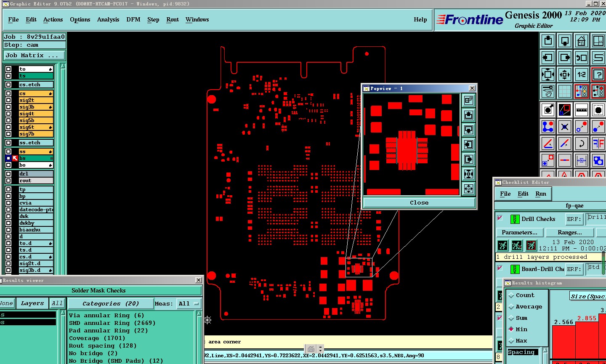This screenshot has height=364, width=606.
Task: Open the Job Matrix ... selector
Action: point(35,55)
